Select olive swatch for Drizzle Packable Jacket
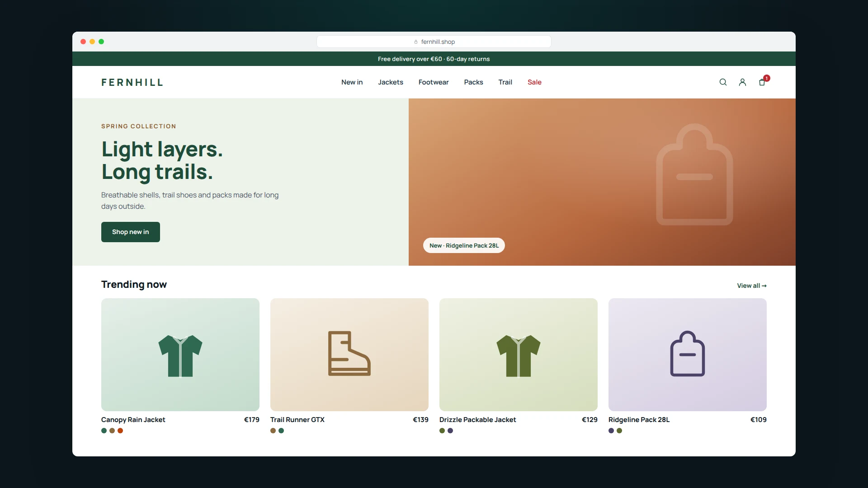This screenshot has height=488, width=868. click(x=442, y=431)
